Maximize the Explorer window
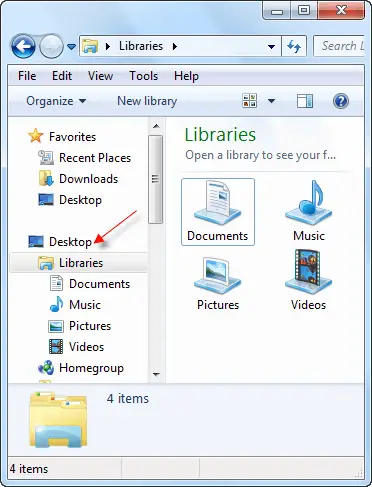The image size is (372, 487). pyautogui.click(x=304, y=10)
